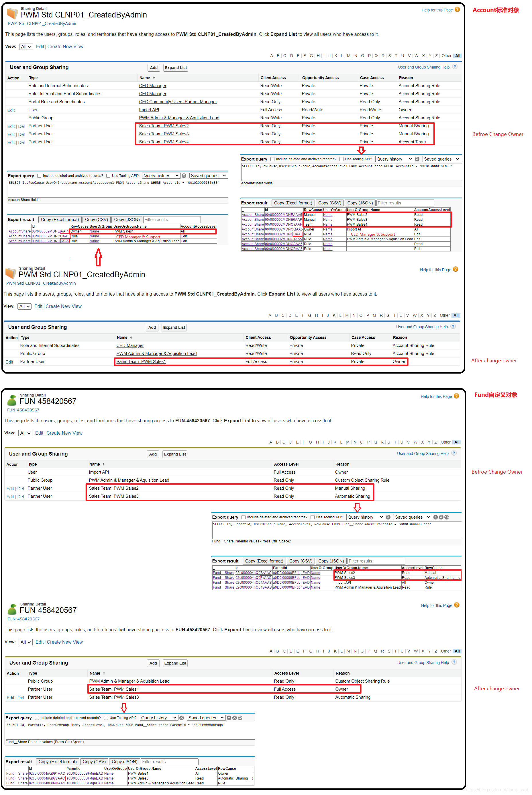Open View dropdown on bottom Fund sharing page

tap(26, 642)
